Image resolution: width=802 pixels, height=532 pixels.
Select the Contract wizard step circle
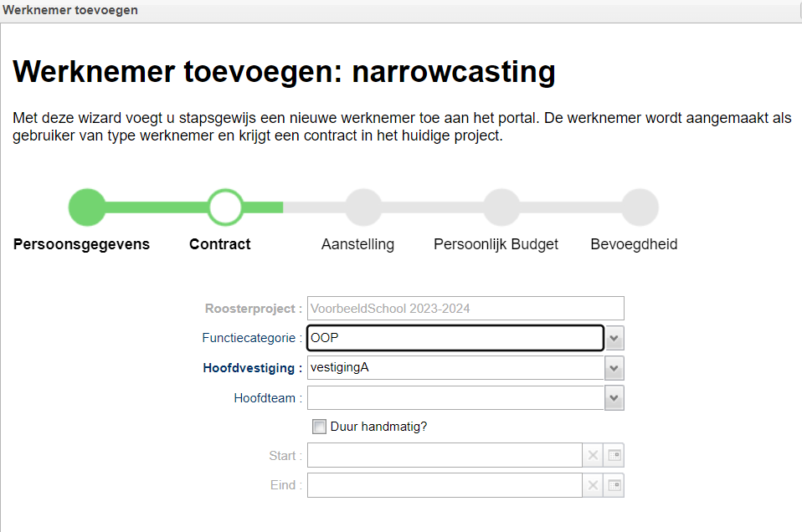point(225,207)
